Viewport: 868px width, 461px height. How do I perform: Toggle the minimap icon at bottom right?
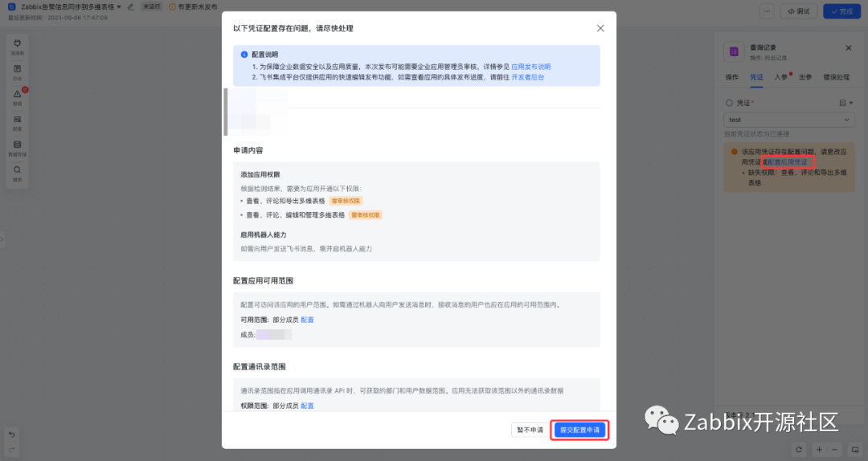(854, 450)
